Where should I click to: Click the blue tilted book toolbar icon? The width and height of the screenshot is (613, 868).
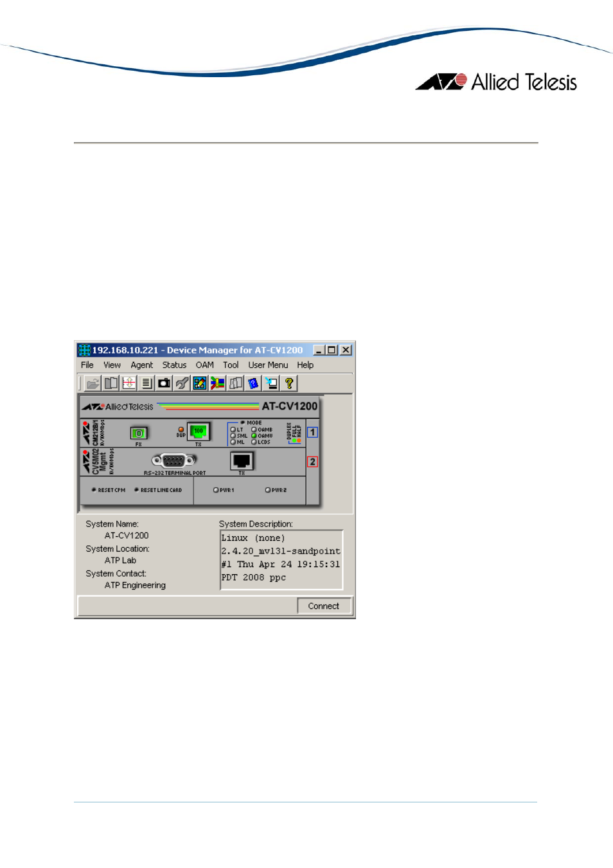coord(253,384)
